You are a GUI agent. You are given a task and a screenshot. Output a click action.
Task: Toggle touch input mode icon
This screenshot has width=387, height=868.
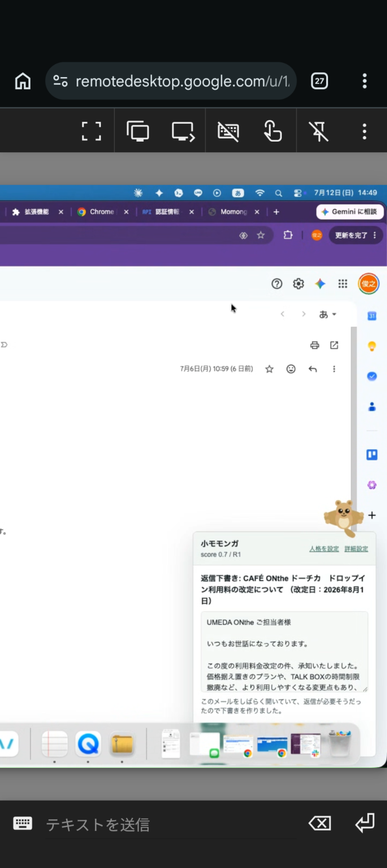tap(273, 131)
